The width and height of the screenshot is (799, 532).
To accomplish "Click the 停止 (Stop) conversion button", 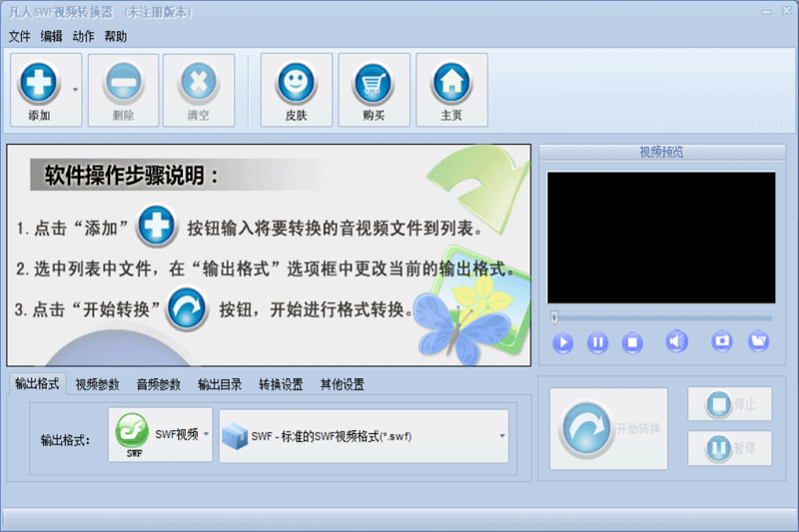I will click(x=730, y=404).
